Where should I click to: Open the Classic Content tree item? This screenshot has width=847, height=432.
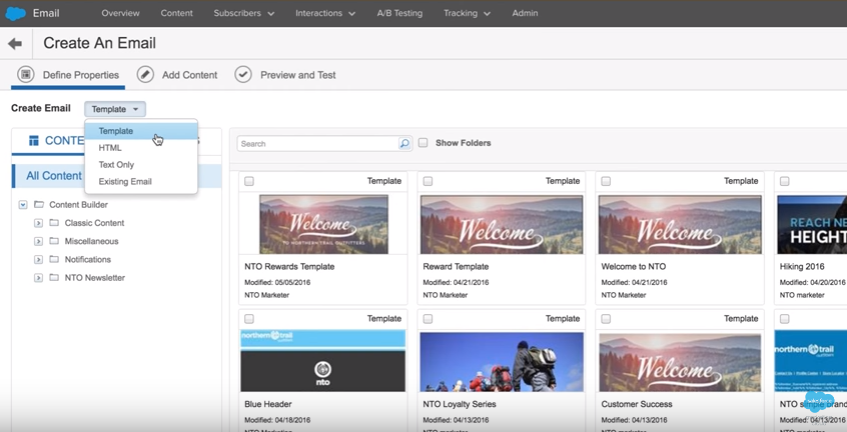coord(95,223)
